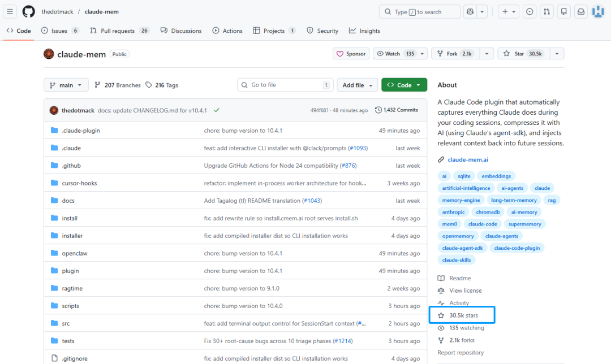Sponsor the repository with heart button
Image resolution: width=611 pixels, height=364 pixels.
351,54
